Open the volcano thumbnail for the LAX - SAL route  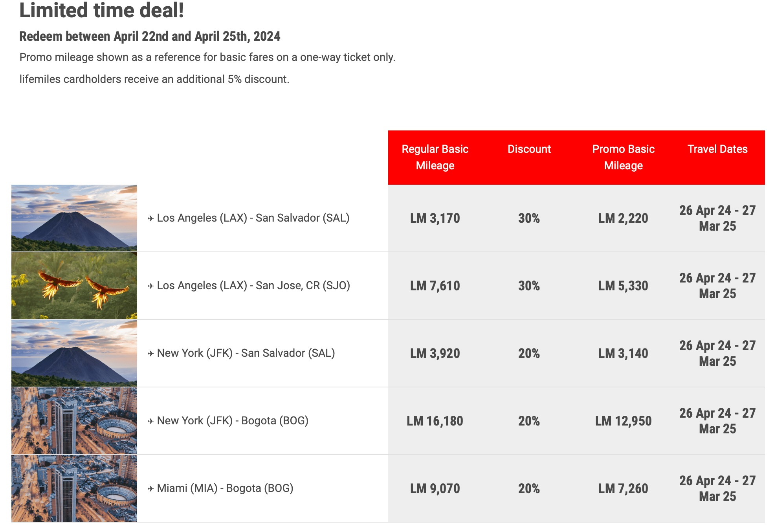pos(74,218)
